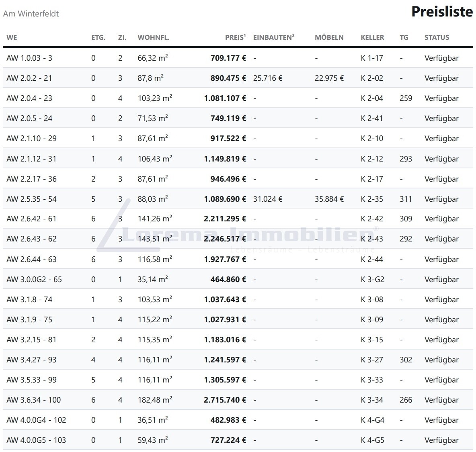Click price 2.211.295 €
The height and width of the screenshot is (452, 476).
coord(225,219)
